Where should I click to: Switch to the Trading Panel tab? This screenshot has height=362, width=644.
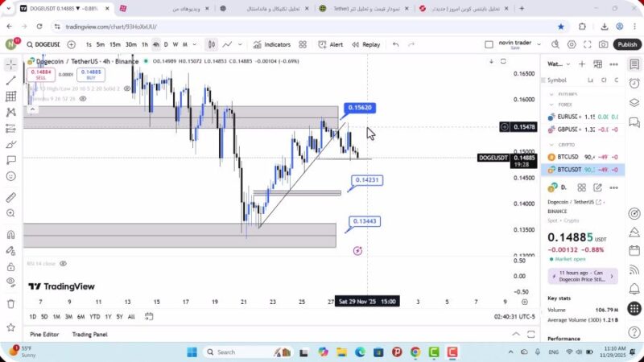pos(89,334)
